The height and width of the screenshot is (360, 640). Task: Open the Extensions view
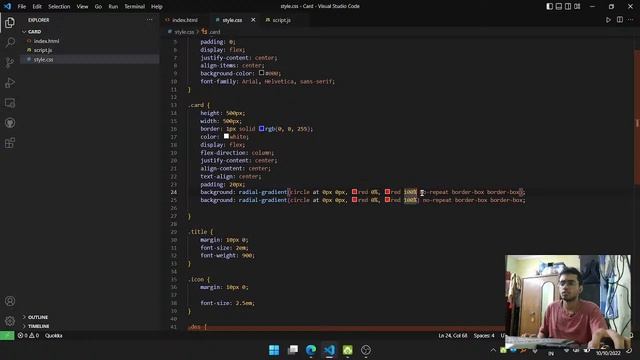[x=10, y=143]
